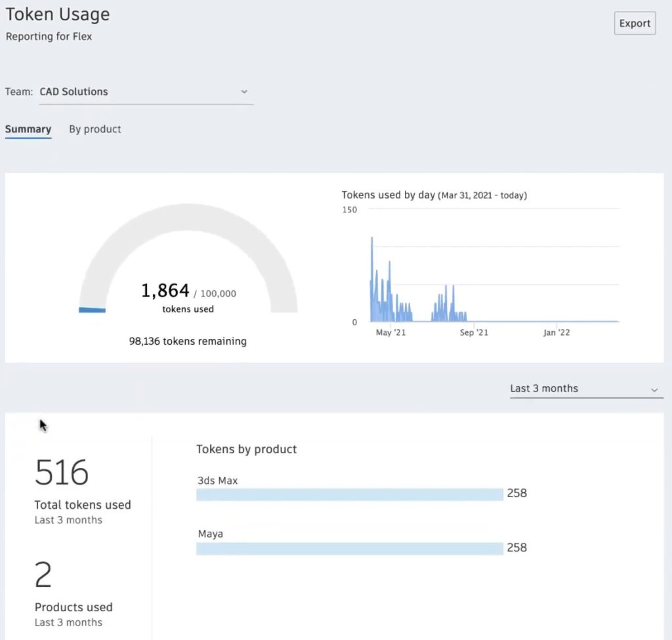672x640 pixels.
Task: Expand the Last 3 months period dropdown
Action: pyautogui.click(x=583, y=389)
